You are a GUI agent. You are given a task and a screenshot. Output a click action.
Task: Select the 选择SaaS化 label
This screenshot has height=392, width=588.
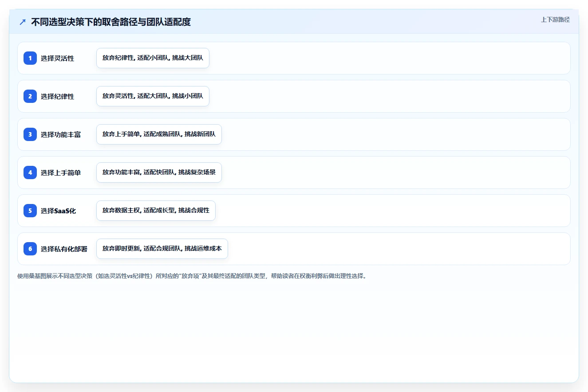point(58,211)
